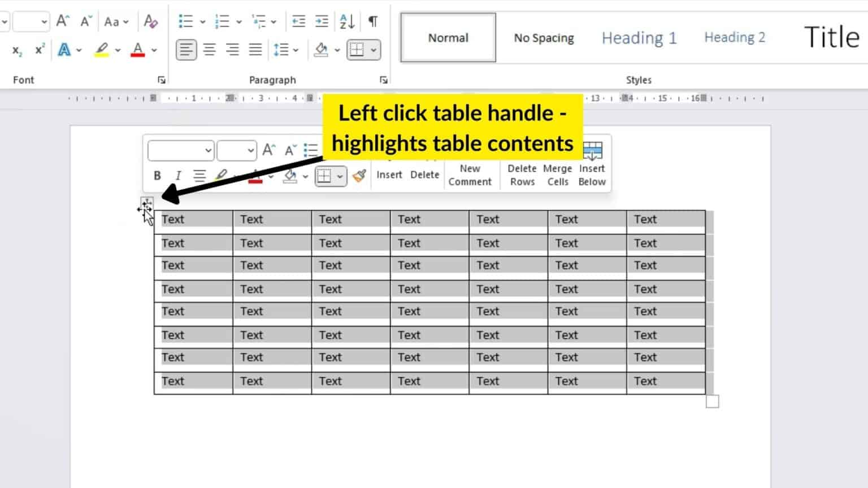Toggle Bold on the mini toolbar
This screenshot has height=488, width=868.
[157, 175]
